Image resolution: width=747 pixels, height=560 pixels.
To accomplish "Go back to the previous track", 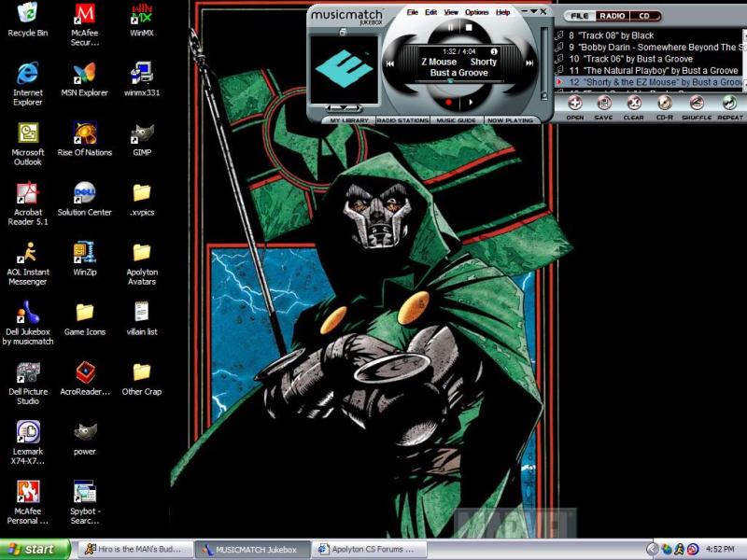I will pos(390,63).
